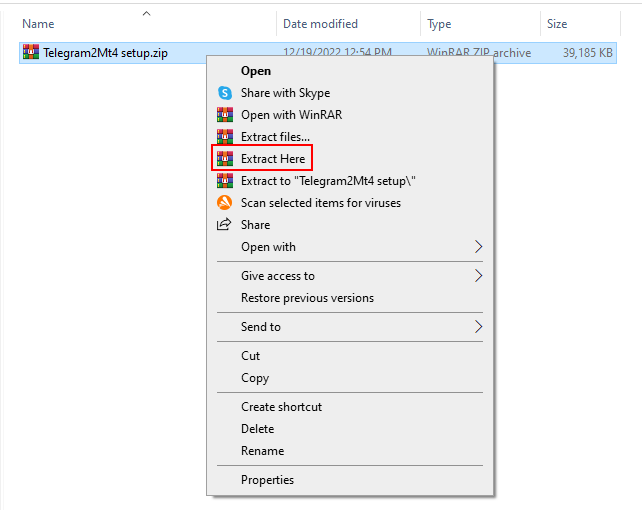Select Cut in the context menu
This screenshot has width=642, height=510.
click(250, 356)
